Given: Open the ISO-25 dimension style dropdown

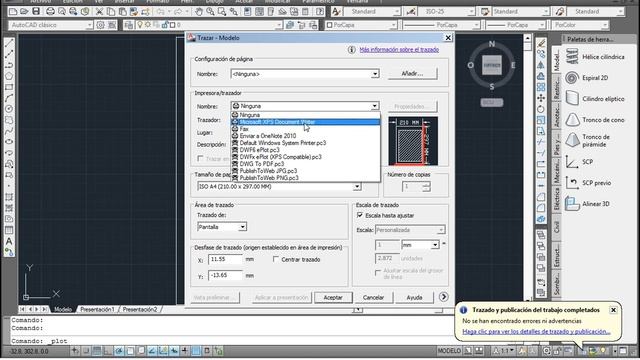Looking at the screenshot, I should click(471, 11).
